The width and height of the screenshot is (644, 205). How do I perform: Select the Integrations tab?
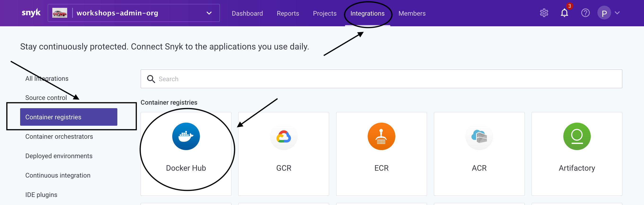367,13
